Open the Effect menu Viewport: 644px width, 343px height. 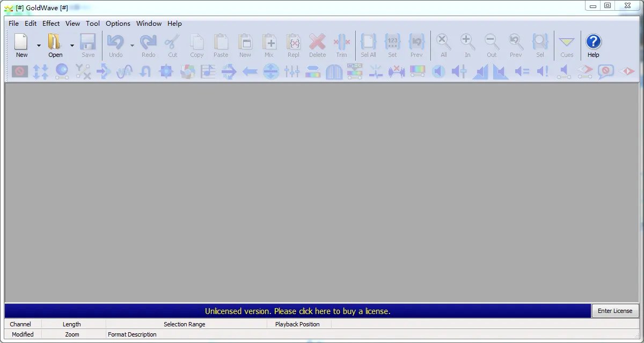51,24
